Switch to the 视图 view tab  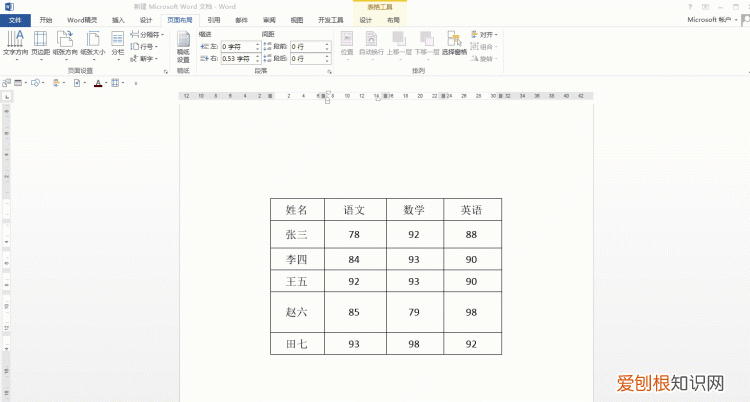click(x=297, y=20)
